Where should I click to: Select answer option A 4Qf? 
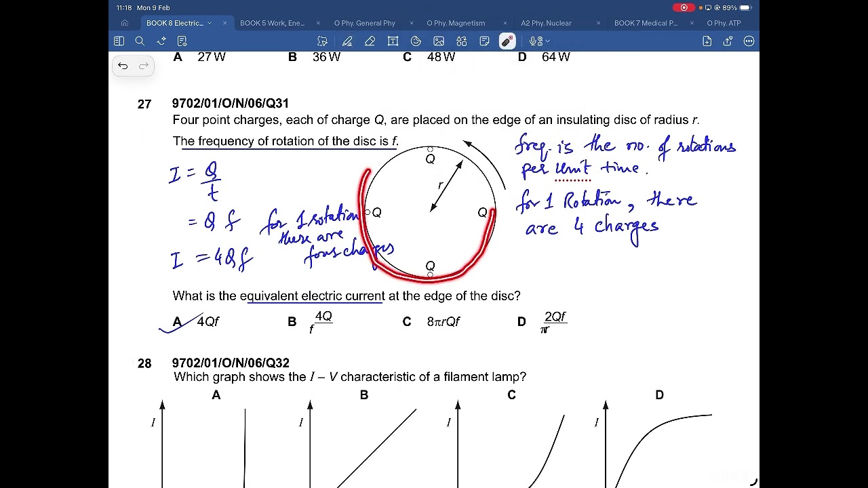pos(196,322)
